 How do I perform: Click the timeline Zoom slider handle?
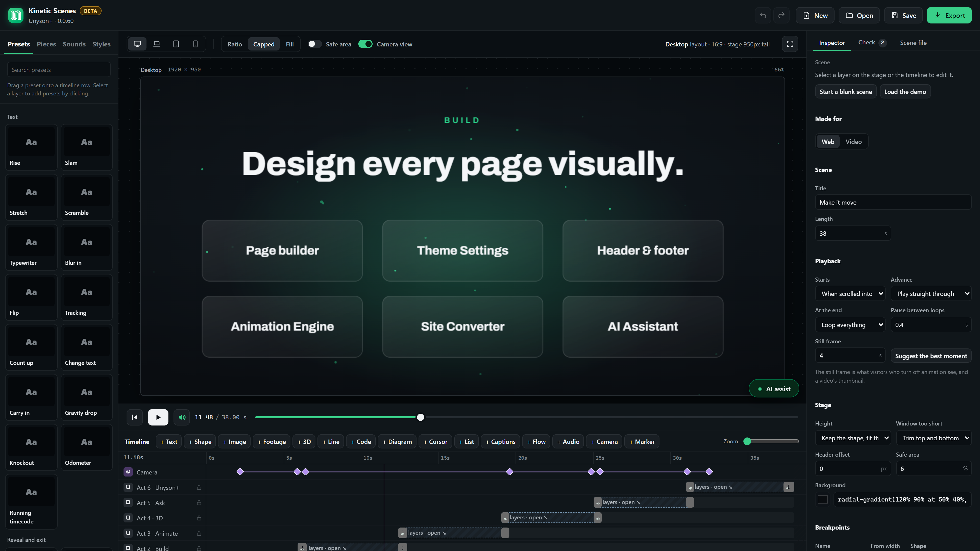click(x=747, y=441)
